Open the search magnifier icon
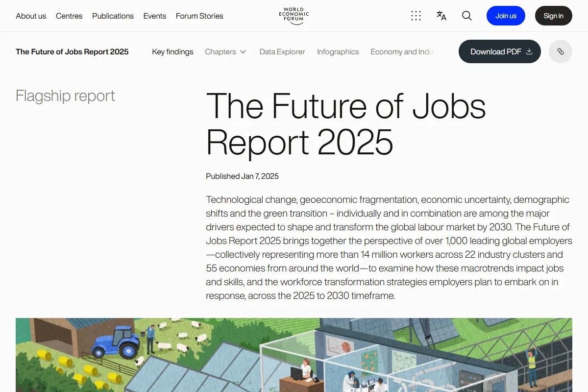 click(467, 16)
